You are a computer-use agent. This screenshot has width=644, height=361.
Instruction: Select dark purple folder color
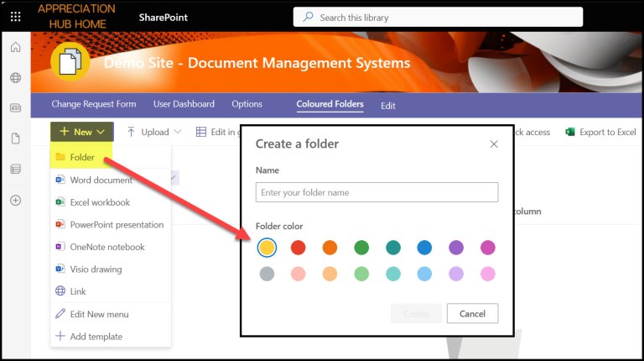456,248
